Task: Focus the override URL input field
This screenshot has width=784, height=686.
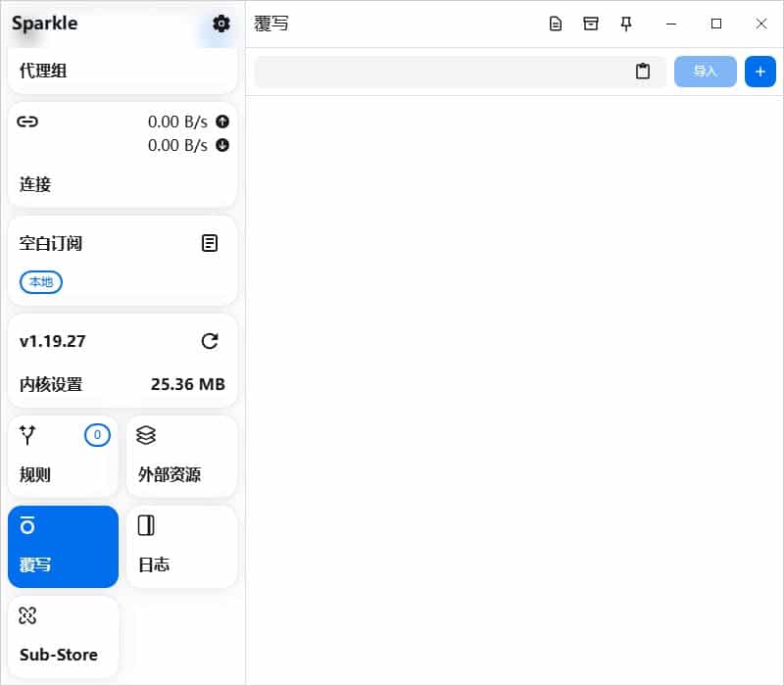Action: tap(443, 72)
